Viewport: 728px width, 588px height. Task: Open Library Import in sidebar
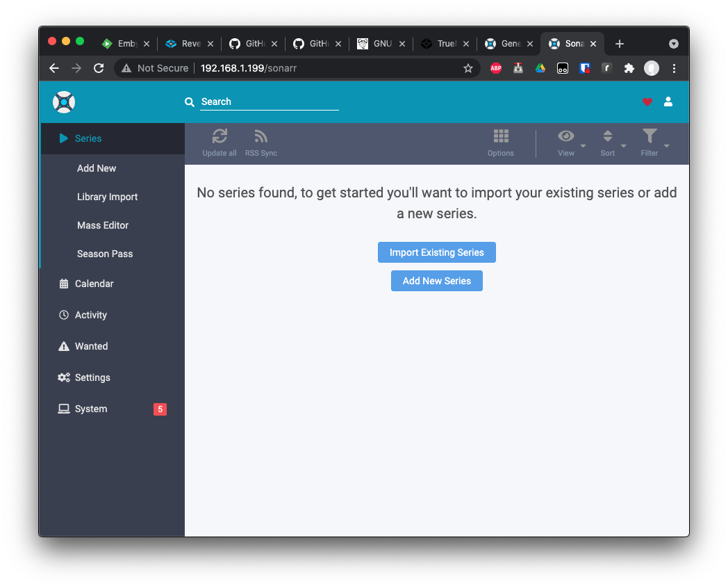click(113, 197)
